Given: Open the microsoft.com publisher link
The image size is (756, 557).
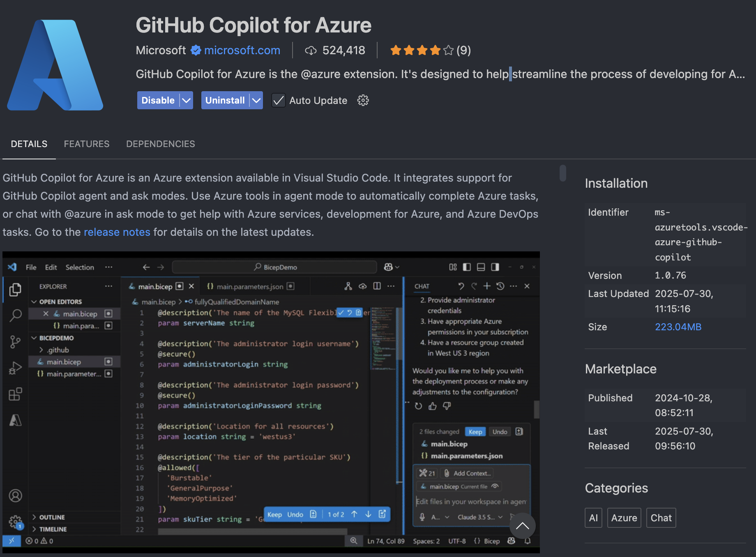Looking at the screenshot, I should click(242, 50).
